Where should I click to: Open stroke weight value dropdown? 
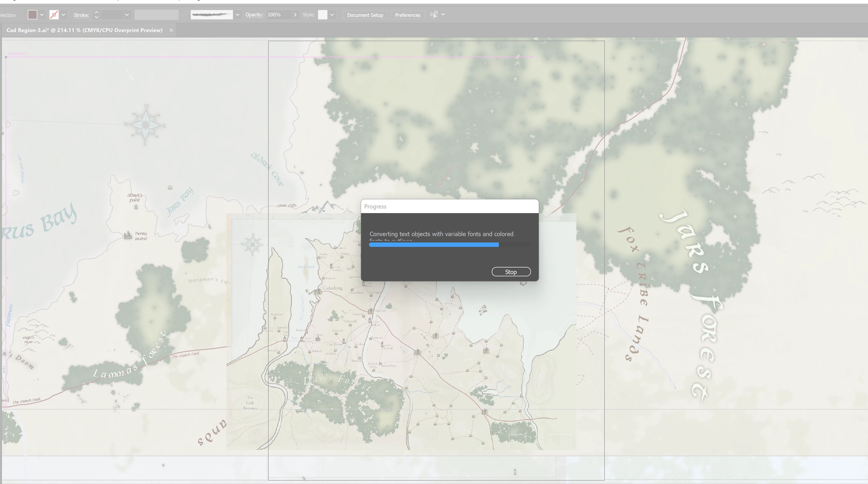tap(127, 15)
